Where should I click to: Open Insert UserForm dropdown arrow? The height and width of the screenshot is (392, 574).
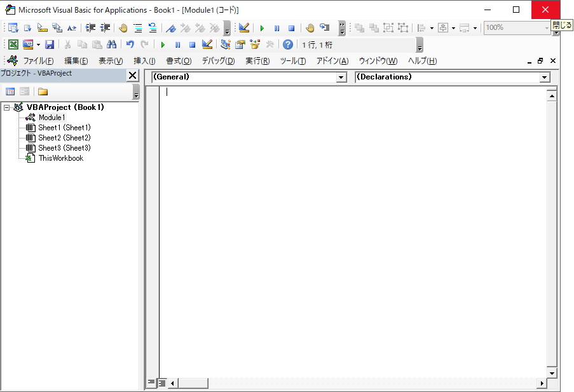38,44
